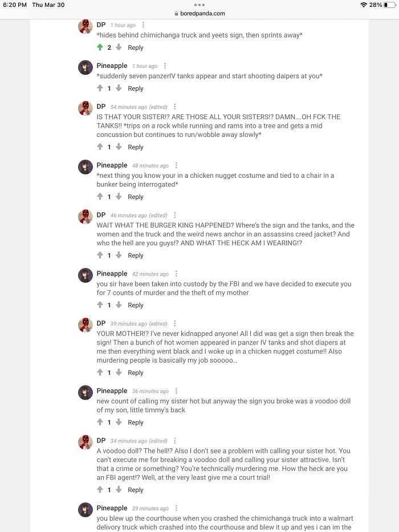Reply to DP's voodoo doll court trial comment
Image resolution: width=399 pixels, height=532 pixels.
coord(136,490)
